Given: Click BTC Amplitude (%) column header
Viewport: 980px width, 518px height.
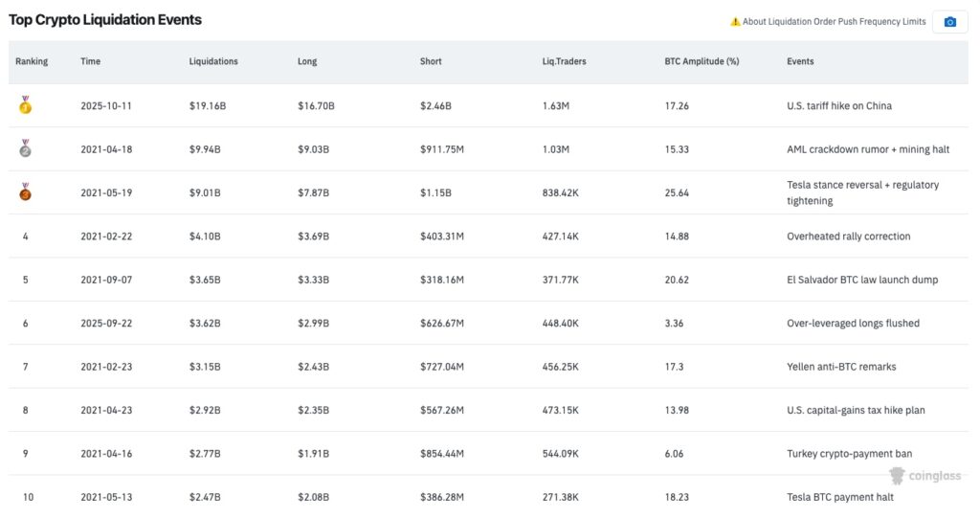Looking at the screenshot, I should coord(702,61).
